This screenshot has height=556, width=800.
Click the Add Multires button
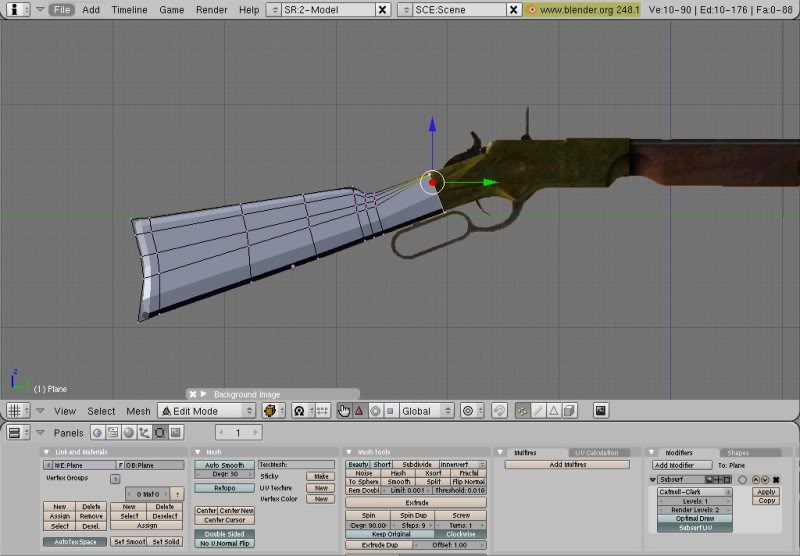click(x=567, y=465)
